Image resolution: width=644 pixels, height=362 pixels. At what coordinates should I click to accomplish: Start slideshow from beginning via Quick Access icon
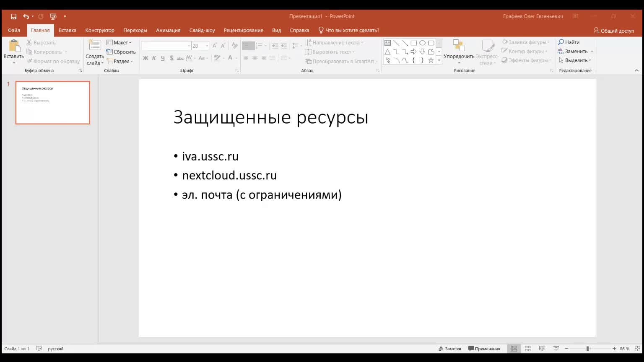(x=53, y=16)
